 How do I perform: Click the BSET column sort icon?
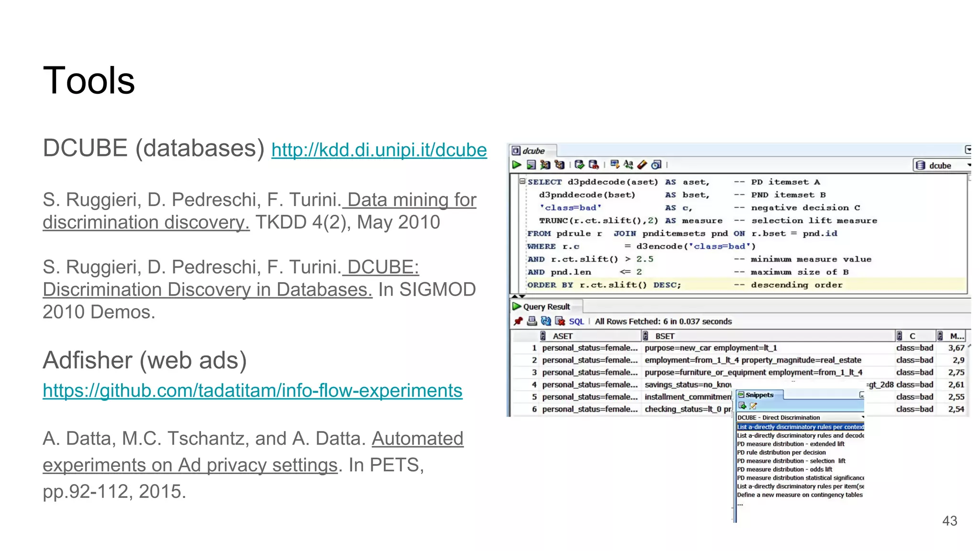click(645, 336)
